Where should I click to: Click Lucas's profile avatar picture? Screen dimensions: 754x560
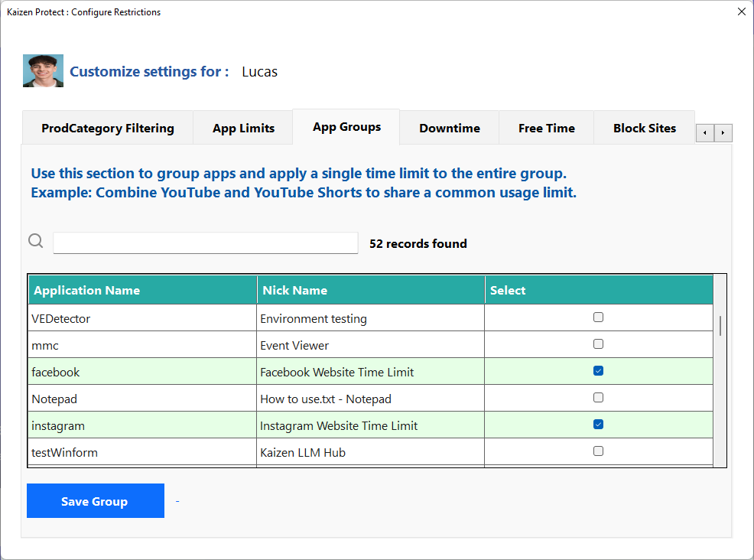click(43, 70)
